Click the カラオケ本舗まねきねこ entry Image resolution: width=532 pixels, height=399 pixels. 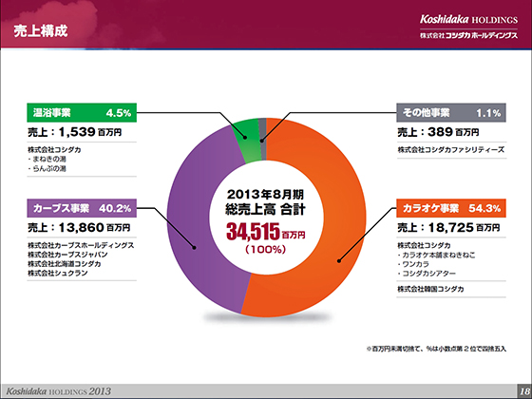[437, 255]
